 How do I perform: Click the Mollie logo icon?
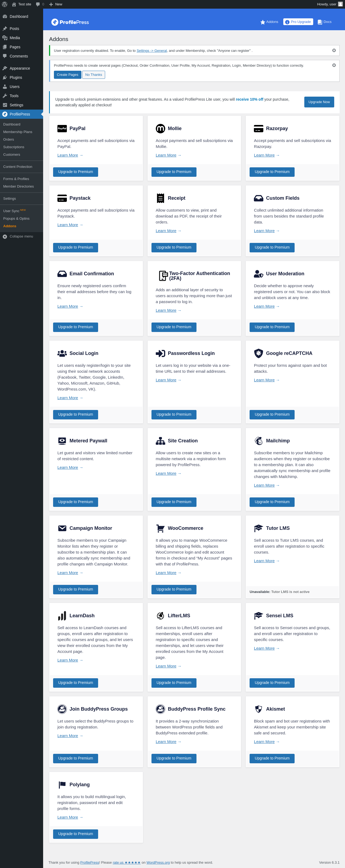click(x=160, y=128)
